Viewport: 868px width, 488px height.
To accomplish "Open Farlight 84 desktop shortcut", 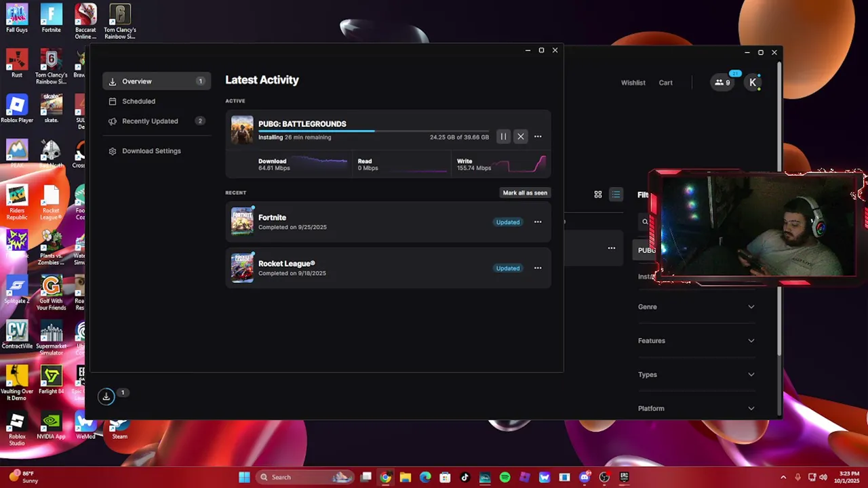I will point(51,380).
